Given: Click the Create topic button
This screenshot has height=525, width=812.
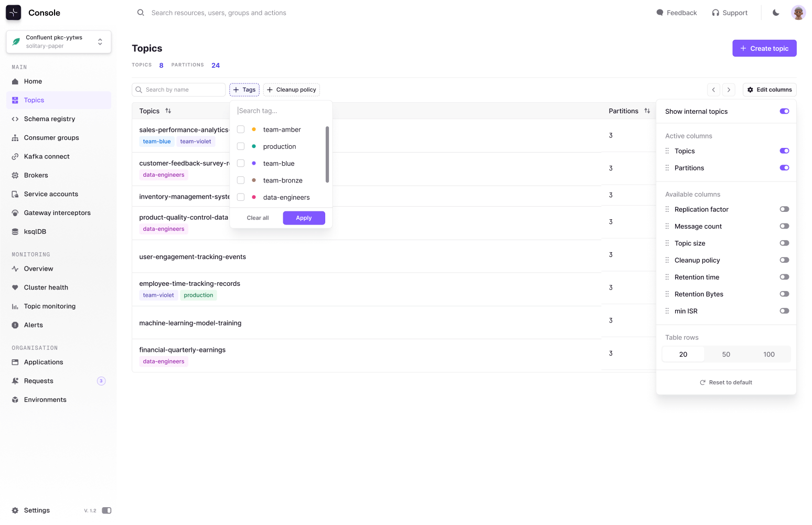Looking at the screenshot, I should point(764,48).
